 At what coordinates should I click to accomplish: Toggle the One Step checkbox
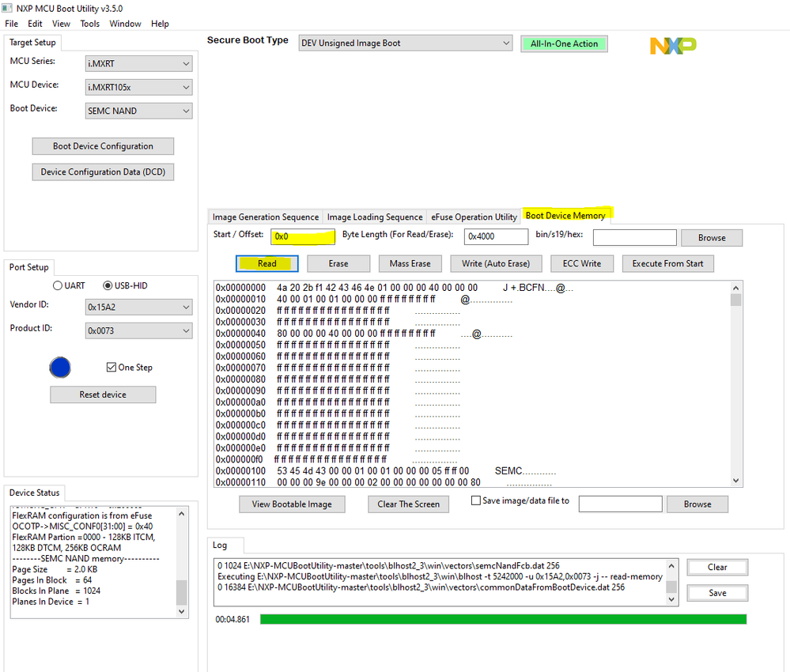112,368
